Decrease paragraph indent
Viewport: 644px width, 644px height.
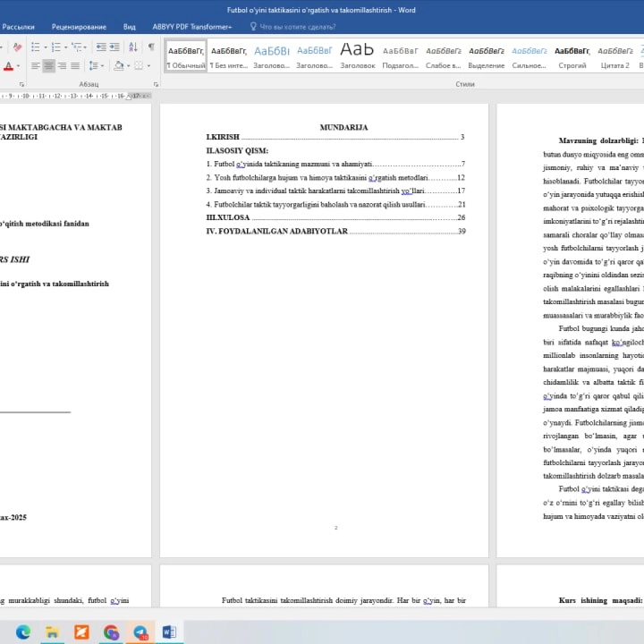pos(101,47)
